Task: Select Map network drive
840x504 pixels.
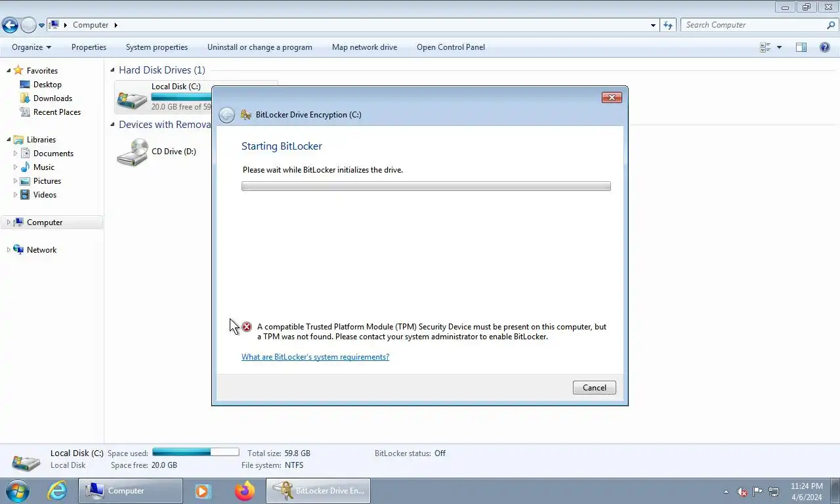Action: click(x=364, y=47)
